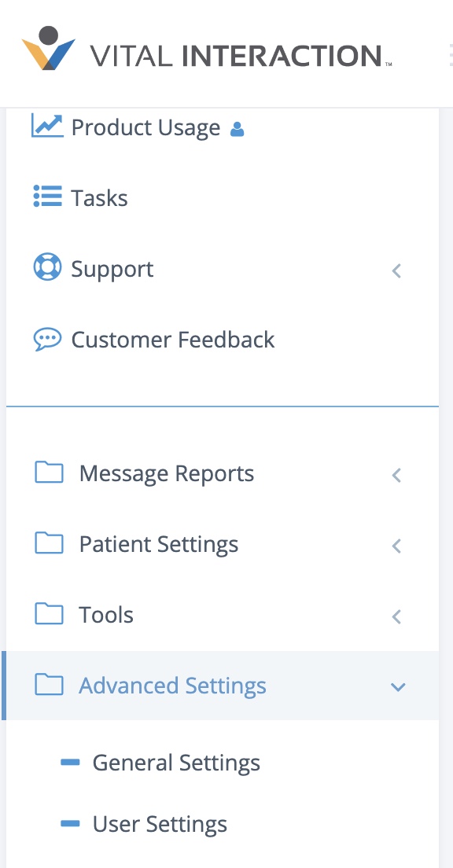This screenshot has width=453, height=868.
Task: Expand the Patient Settings section
Action: (396, 546)
